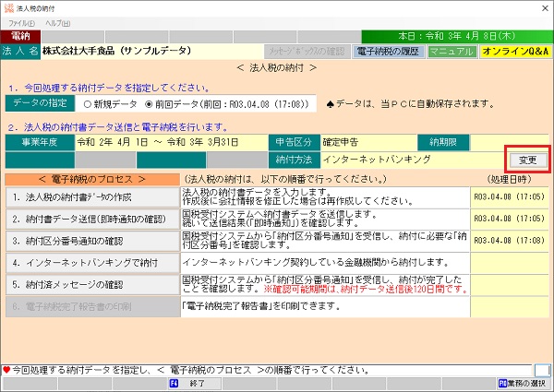Close the 法人税の納付 window
The height and width of the screenshot is (392, 554).
click(545, 8)
